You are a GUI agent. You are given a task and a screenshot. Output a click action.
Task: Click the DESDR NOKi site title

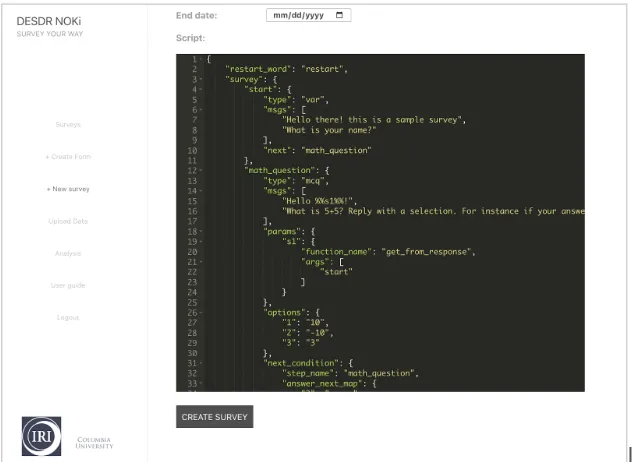(48, 21)
